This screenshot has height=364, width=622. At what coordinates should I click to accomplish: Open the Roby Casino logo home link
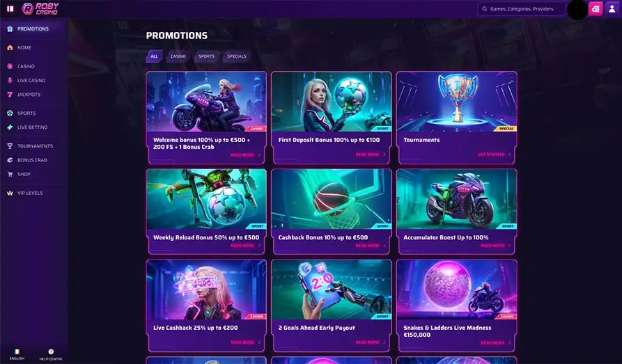coord(40,9)
